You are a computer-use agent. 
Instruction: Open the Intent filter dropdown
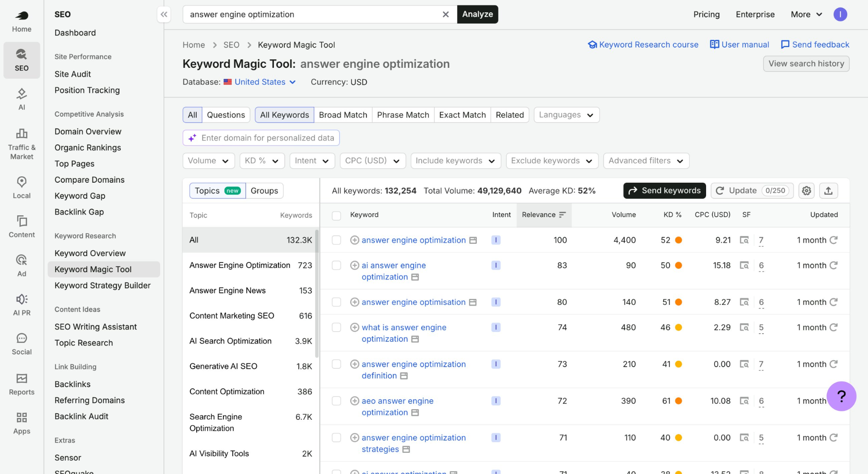pyautogui.click(x=312, y=161)
